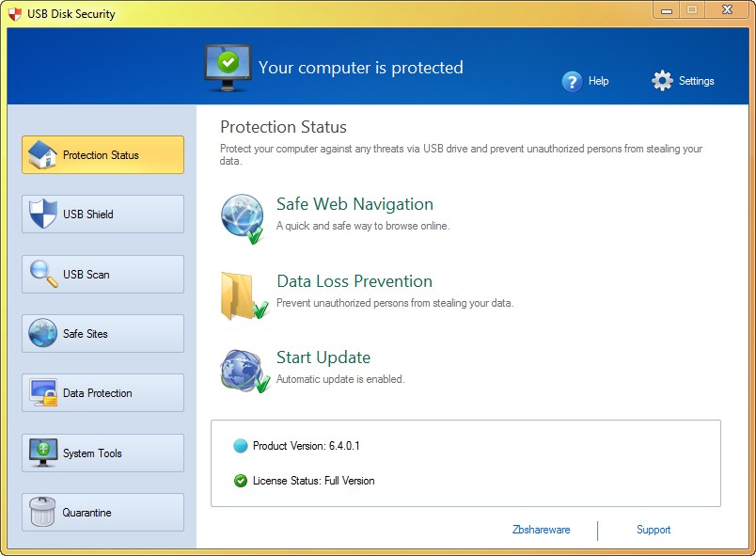
Task: Click the globe icon beside Safe Sites
Action: 42,333
